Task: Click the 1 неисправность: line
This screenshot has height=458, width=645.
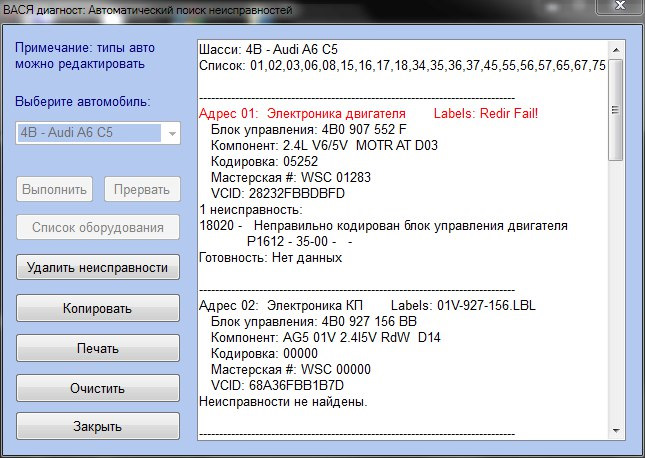Action: click(x=251, y=209)
